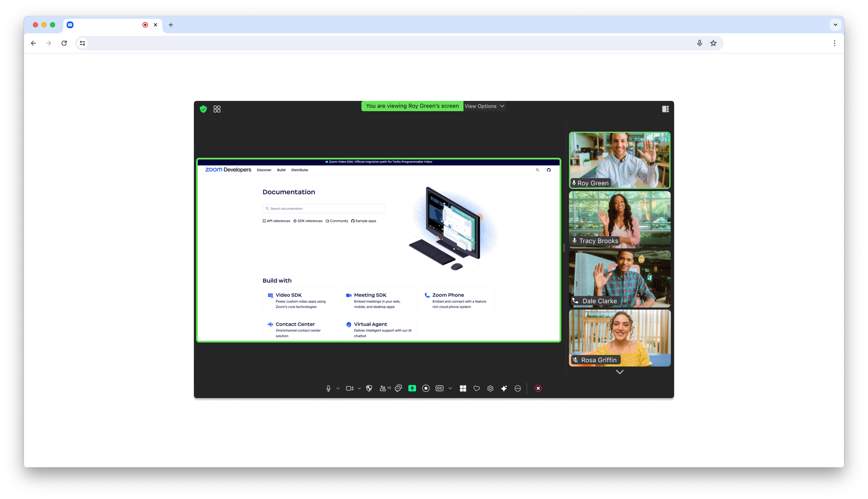Image resolution: width=868 pixels, height=499 pixels.
Task: Toggle closed captions CC button
Action: tap(440, 388)
